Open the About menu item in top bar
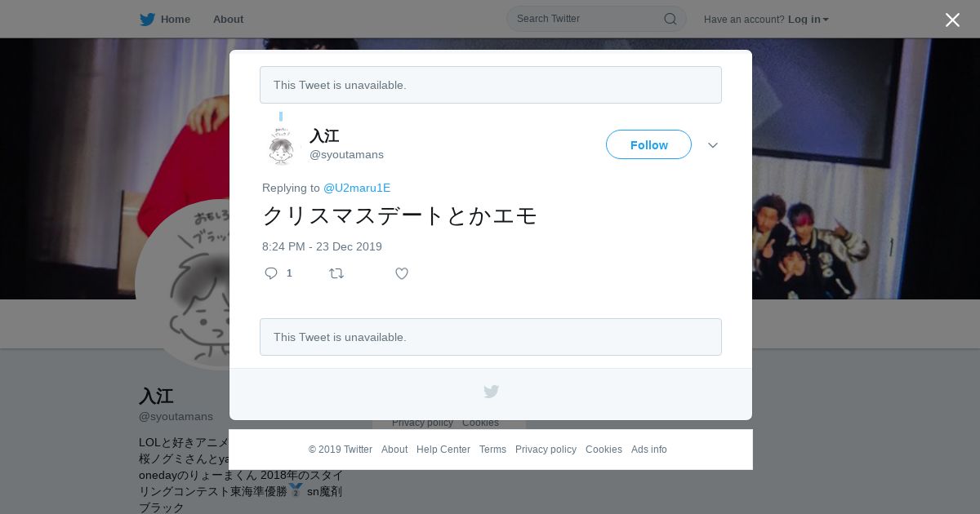Image resolution: width=980 pixels, height=514 pixels. pos(228,20)
